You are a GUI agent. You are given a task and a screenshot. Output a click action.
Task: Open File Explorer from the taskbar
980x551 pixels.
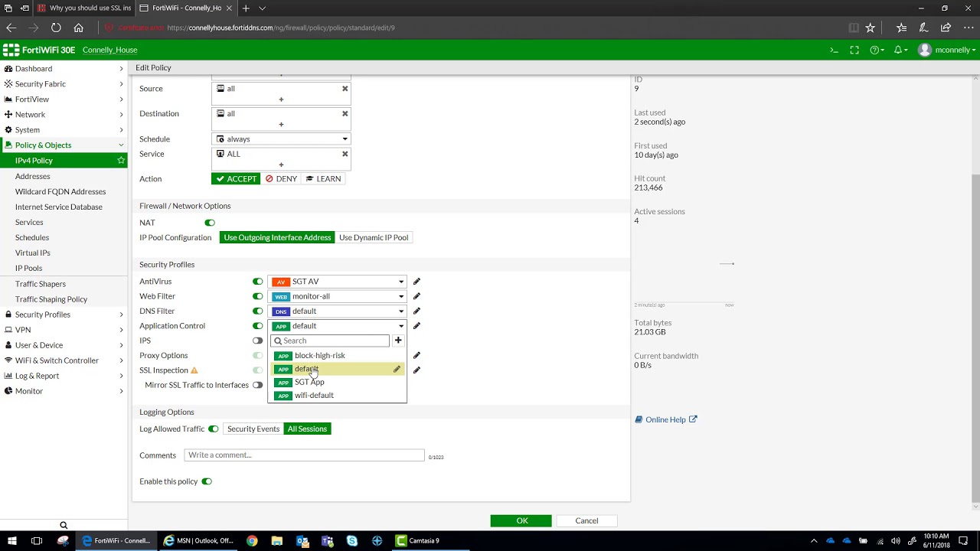pos(276,540)
